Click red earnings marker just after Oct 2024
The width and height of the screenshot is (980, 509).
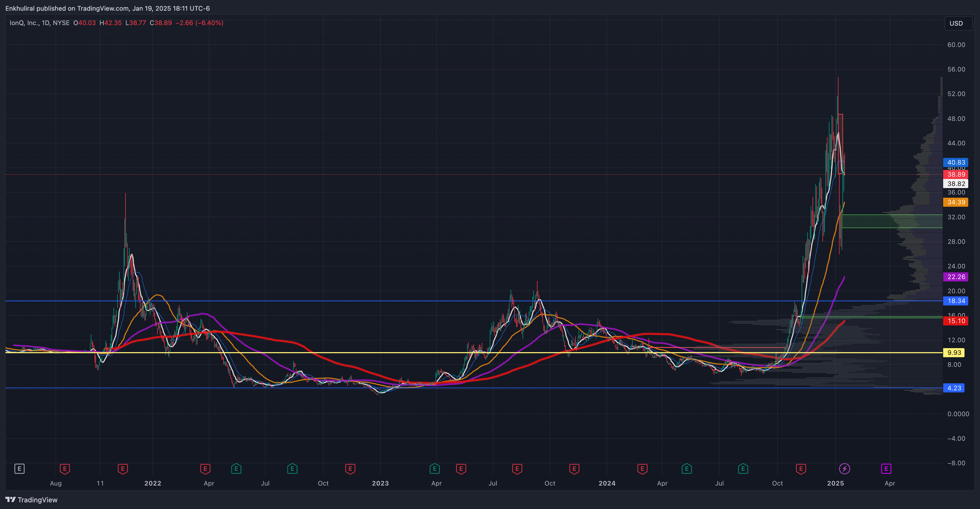pyautogui.click(x=801, y=469)
